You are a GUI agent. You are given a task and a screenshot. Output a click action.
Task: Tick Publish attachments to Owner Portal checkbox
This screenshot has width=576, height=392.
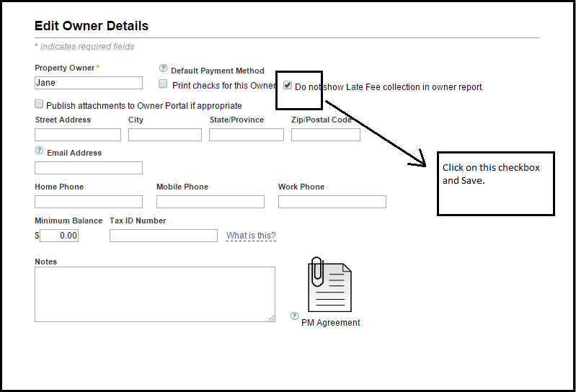pos(39,104)
